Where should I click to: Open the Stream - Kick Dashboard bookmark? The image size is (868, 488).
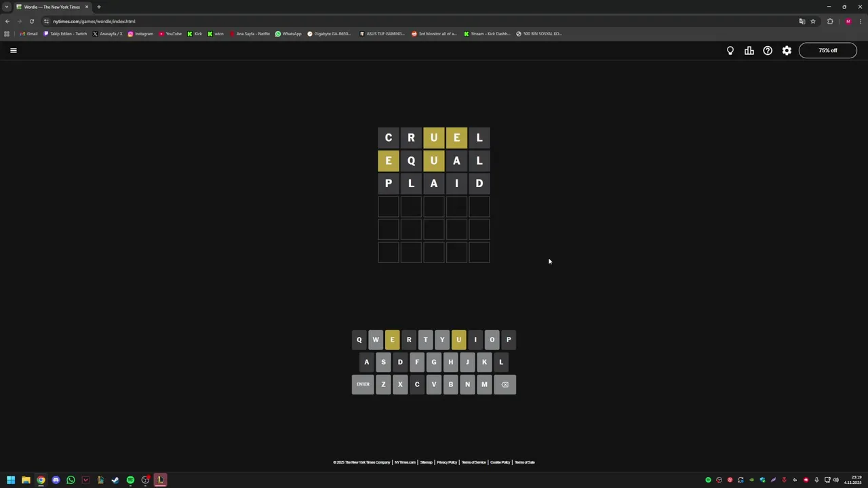pos(487,33)
